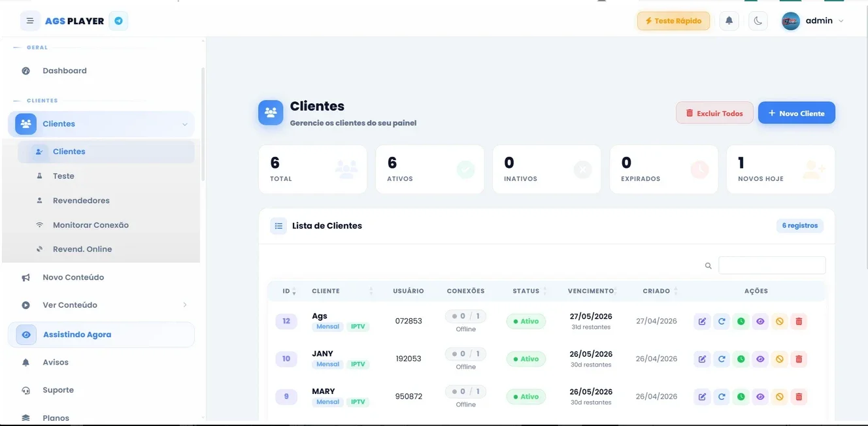
Task: View client MARY with eye icon
Action: point(760,397)
